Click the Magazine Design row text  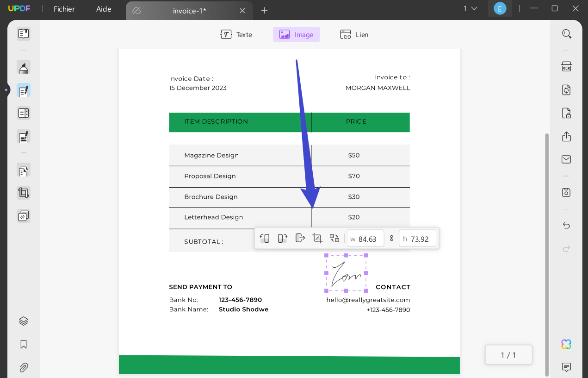211,155
